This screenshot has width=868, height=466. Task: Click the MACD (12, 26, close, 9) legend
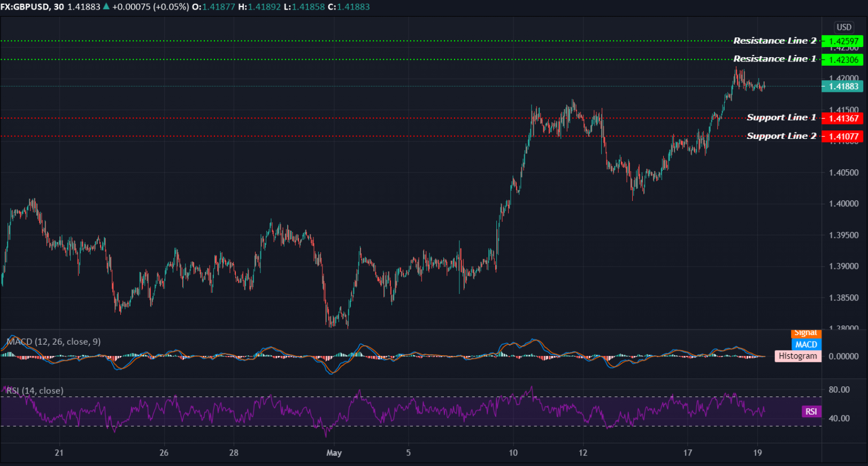point(53,341)
